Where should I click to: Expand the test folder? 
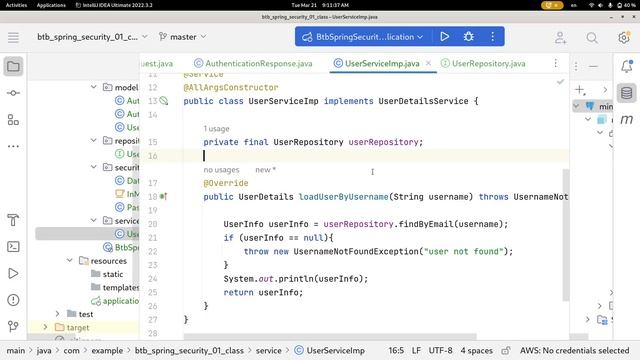[x=57, y=314]
